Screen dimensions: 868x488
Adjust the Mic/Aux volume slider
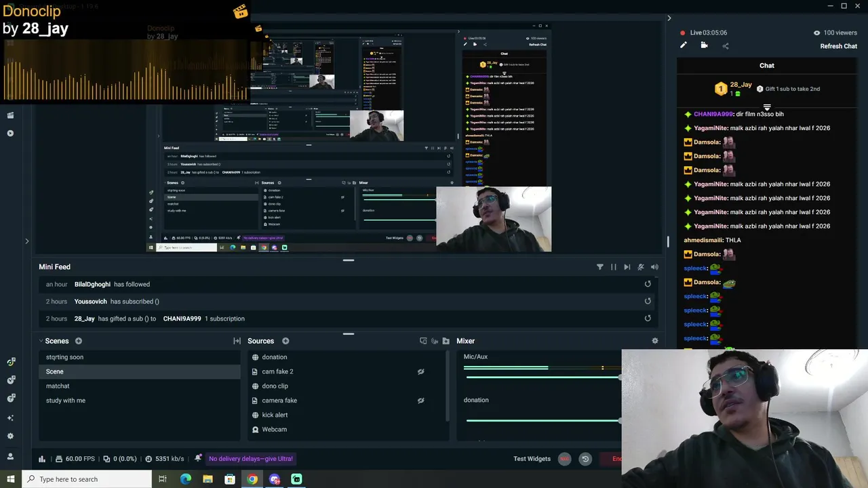(x=542, y=377)
